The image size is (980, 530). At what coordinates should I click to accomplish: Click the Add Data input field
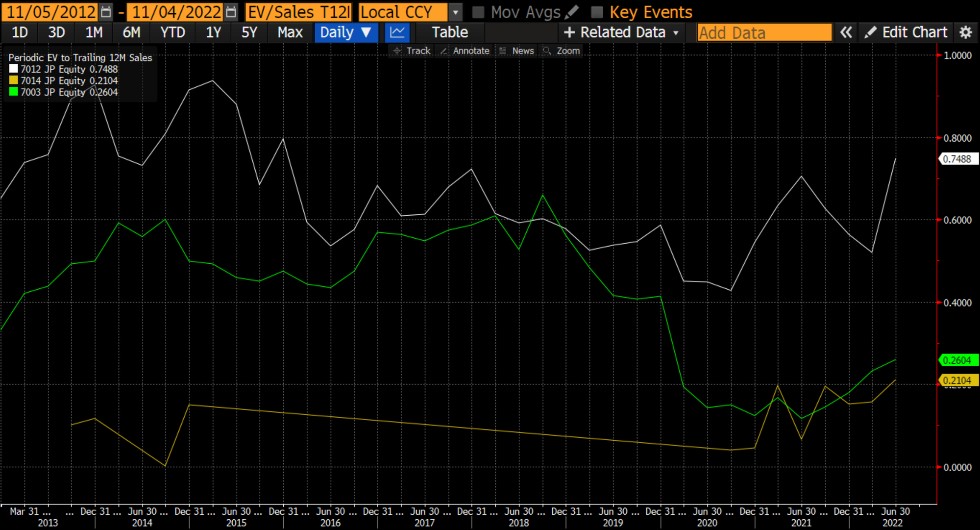(x=764, y=32)
